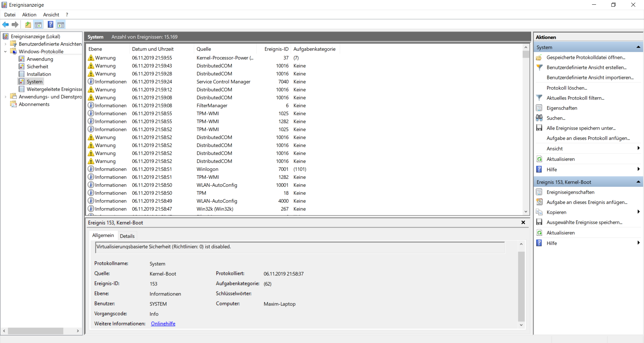Open the Onlinehilfe link
This screenshot has width=644, height=343.
pos(163,324)
